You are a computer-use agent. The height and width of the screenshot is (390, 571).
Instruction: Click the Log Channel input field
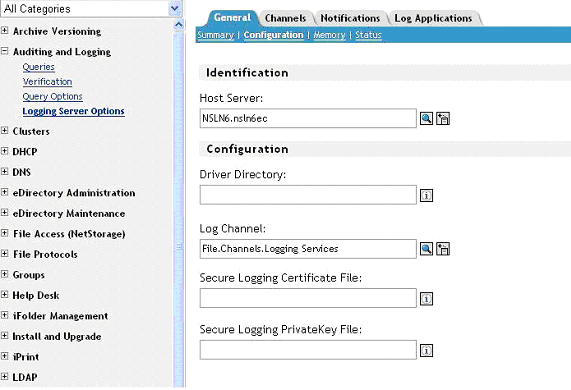click(308, 249)
